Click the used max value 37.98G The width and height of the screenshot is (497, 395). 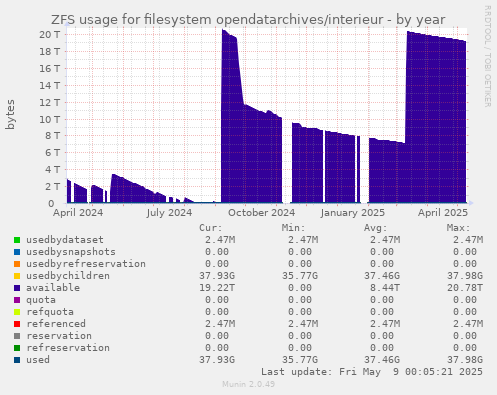pyautogui.click(x=465, y=360)
